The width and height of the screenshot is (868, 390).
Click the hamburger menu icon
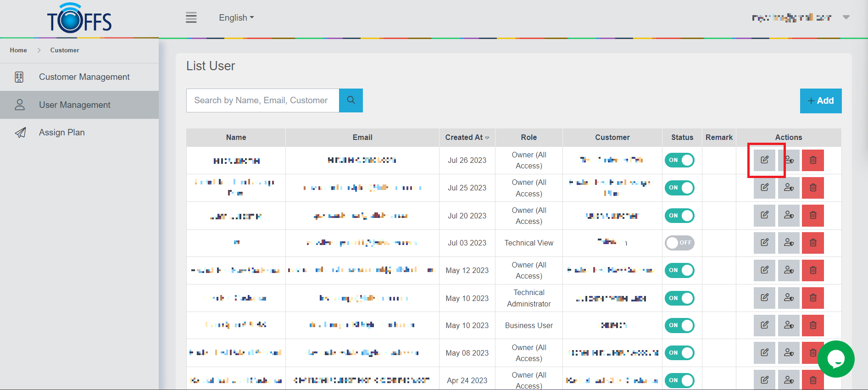click(x=191, y=18)
